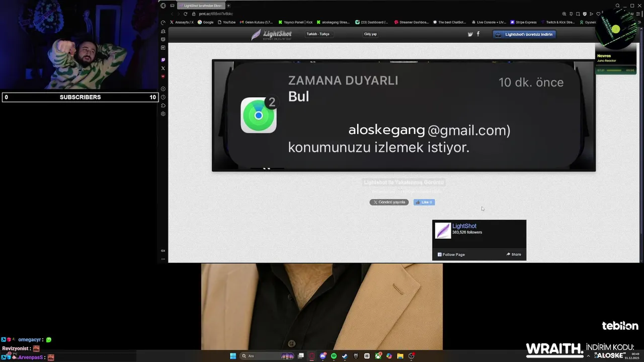The height and width of the screenshot is (362, 644).
Task: Click Share in the Facebook widget
Action: coord(514,254)
